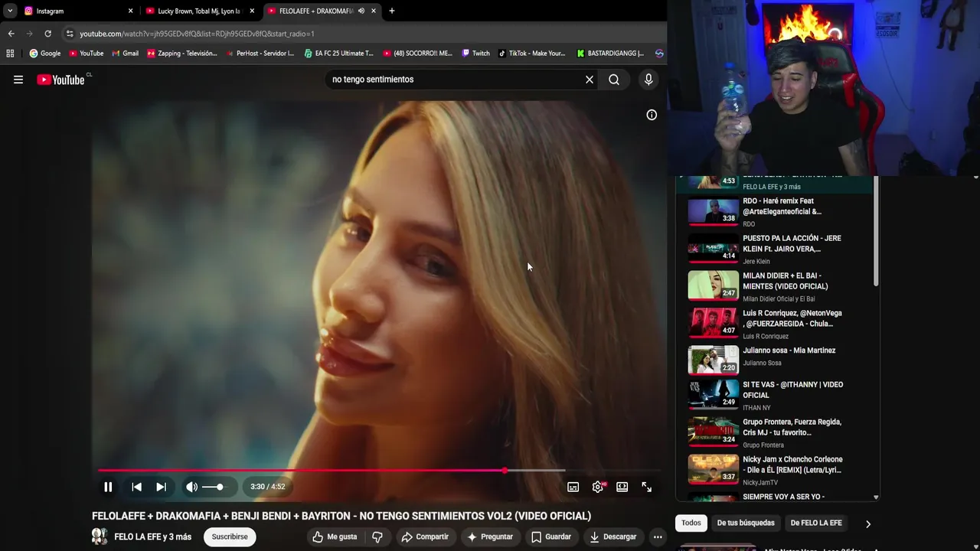Viewport: 980px width, 551px height.
Task: Enter fullscreen mode
Action: (x=647, y=487)
